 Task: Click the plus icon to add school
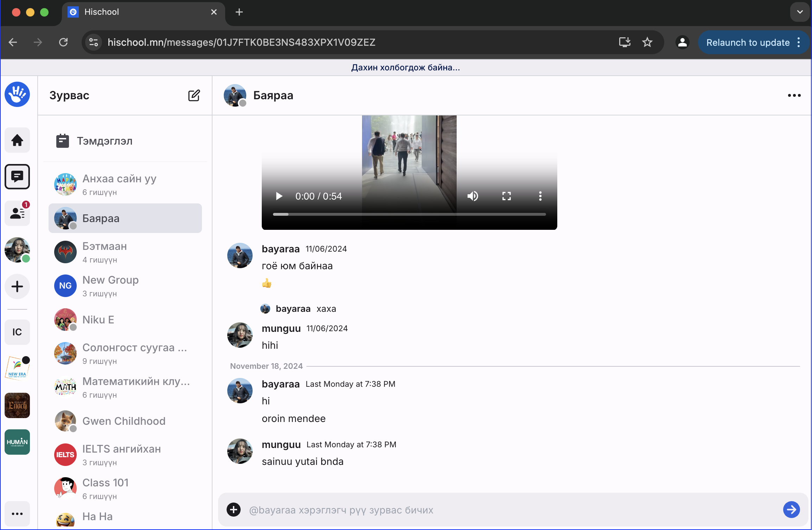pyautogui.click(x=17, y=286)
